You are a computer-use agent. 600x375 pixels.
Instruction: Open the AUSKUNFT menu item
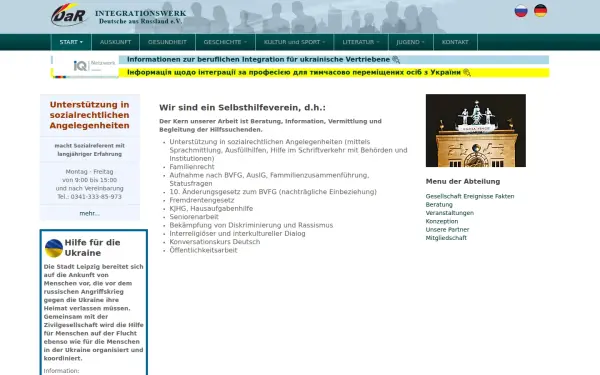click(116, 42)
